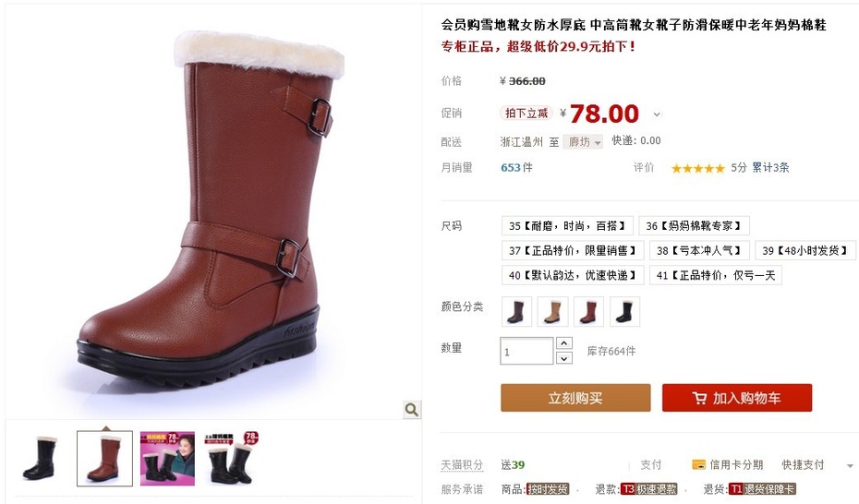Click the five-star rating icons
Viewport: 859px width, 504px height.
pyautogui.click(x=698, y=168)
